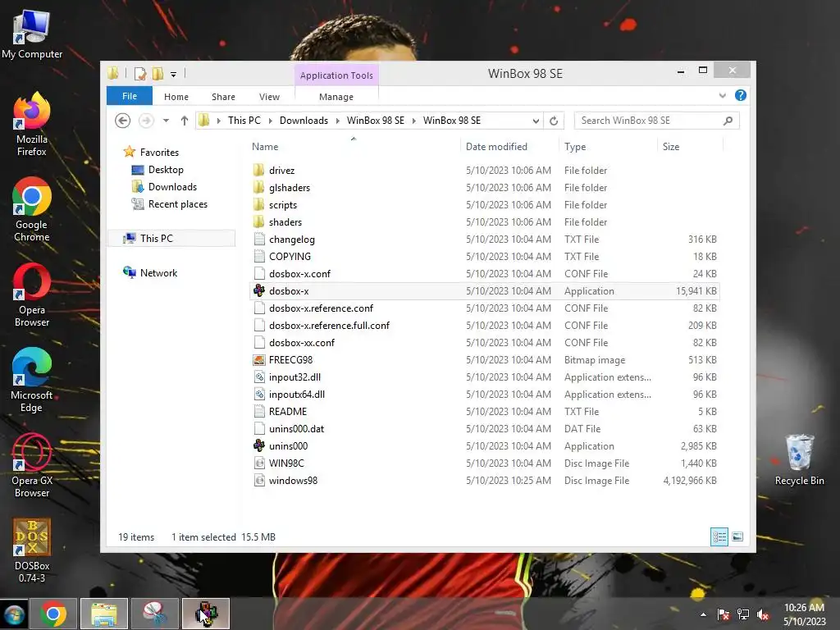Screen dimensions: 840x630
Task: Go back with the Back arrow button
Action: pos(123,121)
